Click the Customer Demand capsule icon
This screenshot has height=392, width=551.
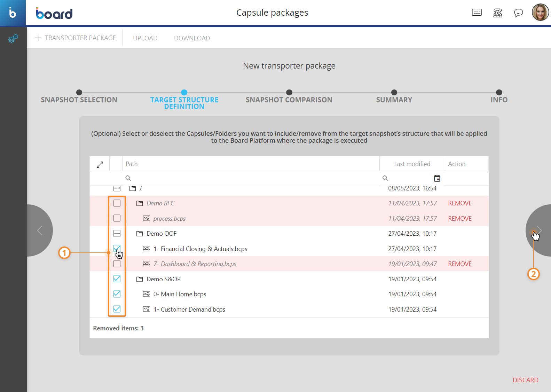147,309
